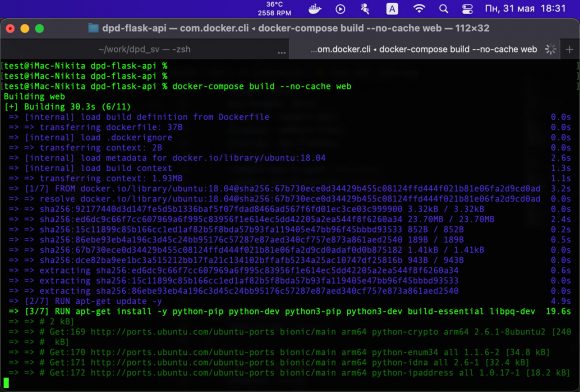Click the sha256:dce82ba 943B line
Screen dimensions: 580x392
pyautogui.click(x=236, y=260)
